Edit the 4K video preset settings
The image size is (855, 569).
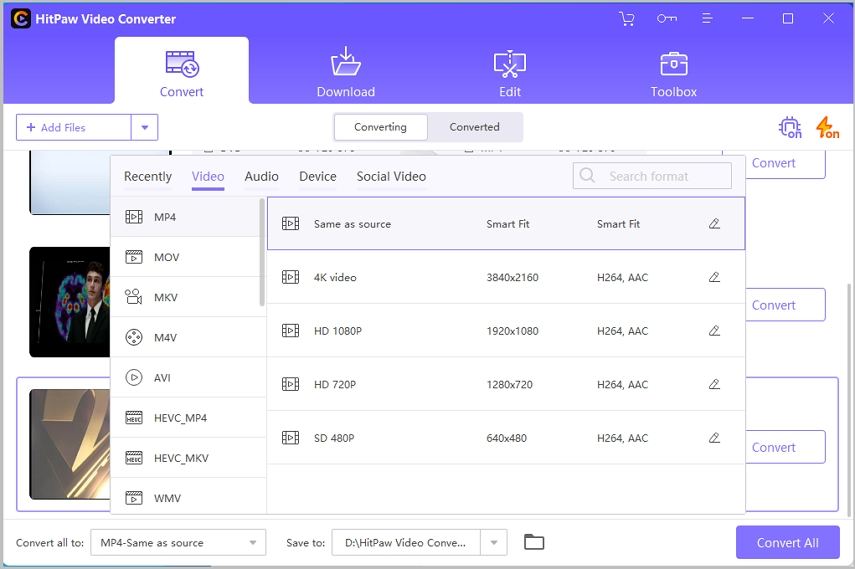point(714,277)
